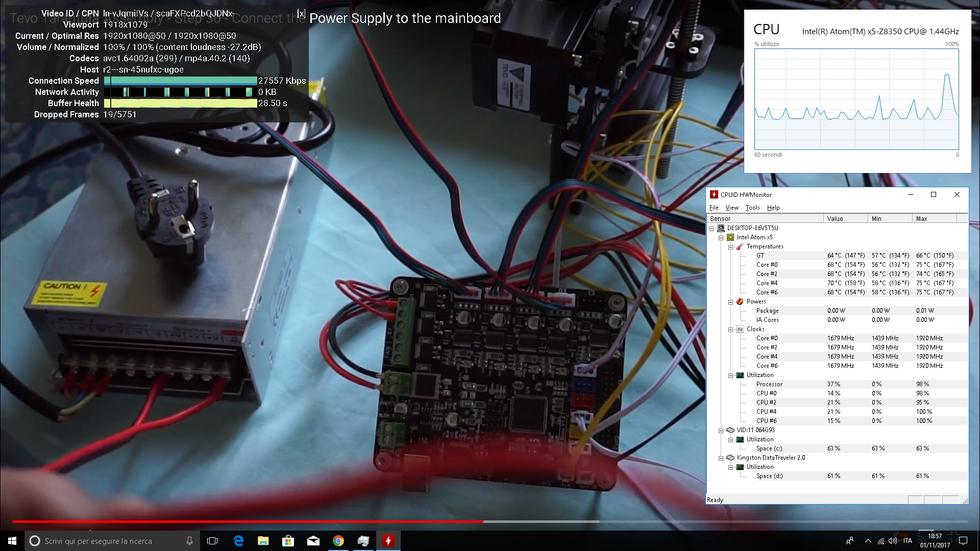Image resolution: width=980 pixels, height=551 pixels.
Task: Open Task View from the taskbar
Action: (212, 541)
